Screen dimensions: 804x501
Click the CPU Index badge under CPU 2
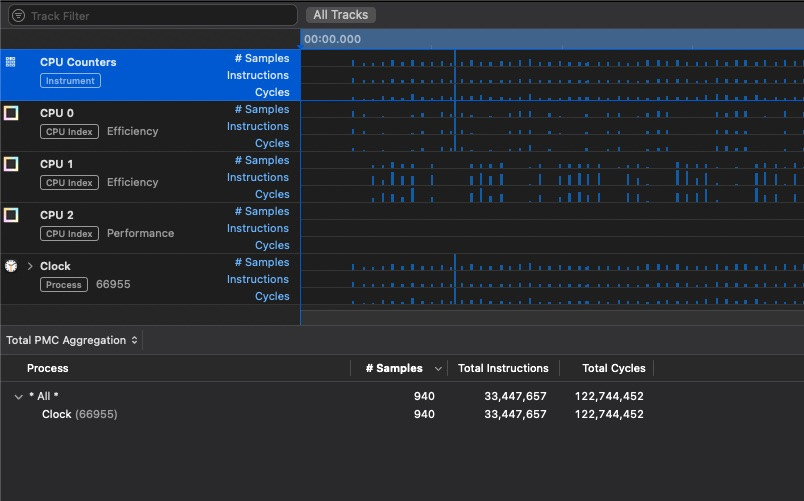70,234
